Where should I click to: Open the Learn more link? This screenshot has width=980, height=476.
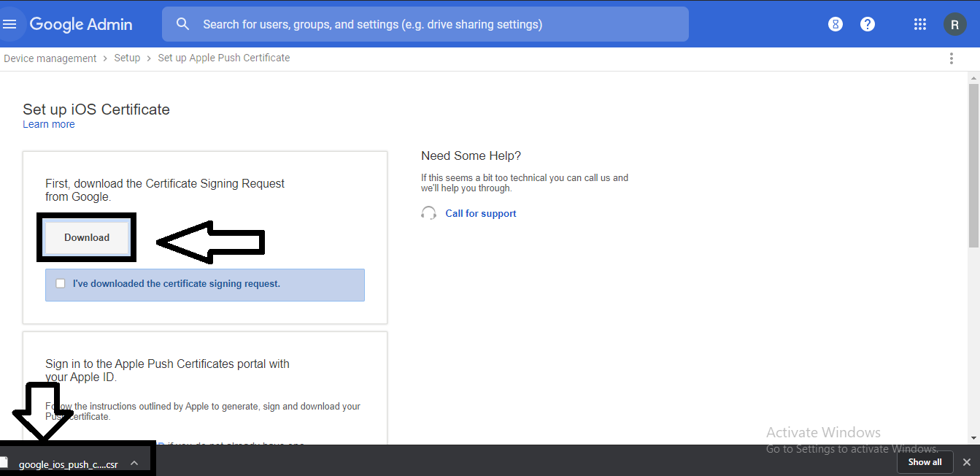(x=49, y=124)
